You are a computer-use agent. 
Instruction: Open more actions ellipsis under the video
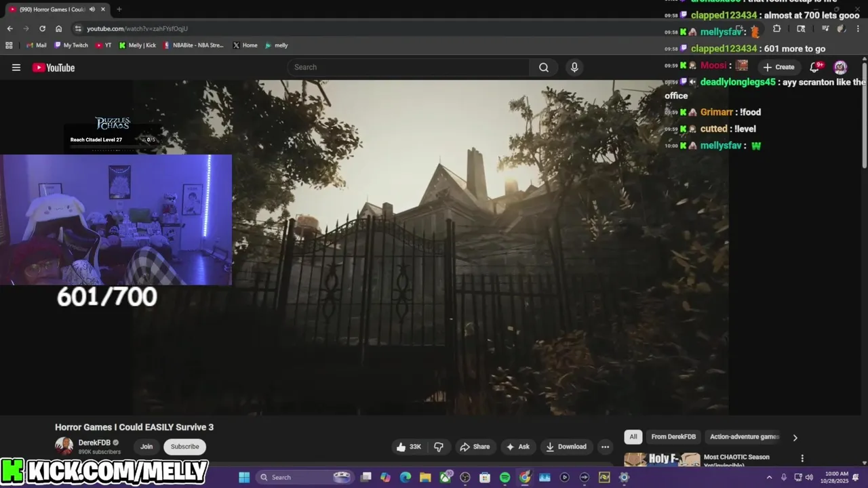(x=605, y=447)
